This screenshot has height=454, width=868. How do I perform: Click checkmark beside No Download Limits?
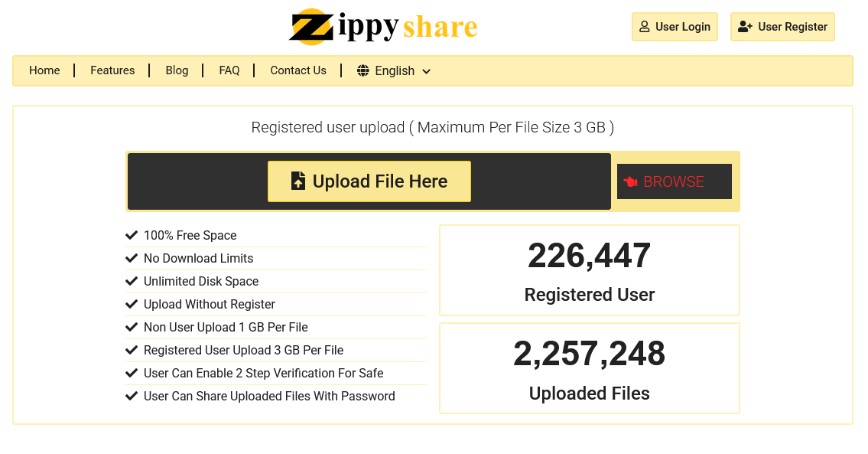132,258
